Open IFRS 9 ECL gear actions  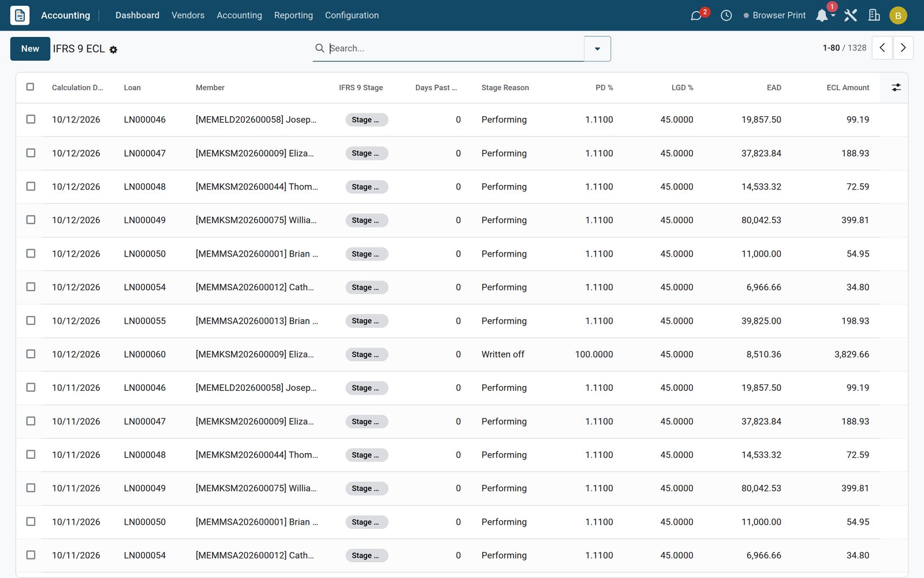coord(113,50)
